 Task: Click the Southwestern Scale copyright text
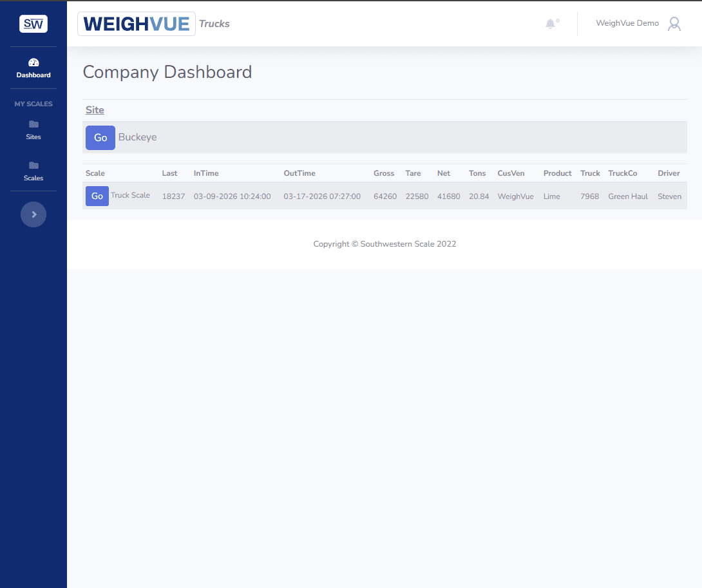(384, 243)
